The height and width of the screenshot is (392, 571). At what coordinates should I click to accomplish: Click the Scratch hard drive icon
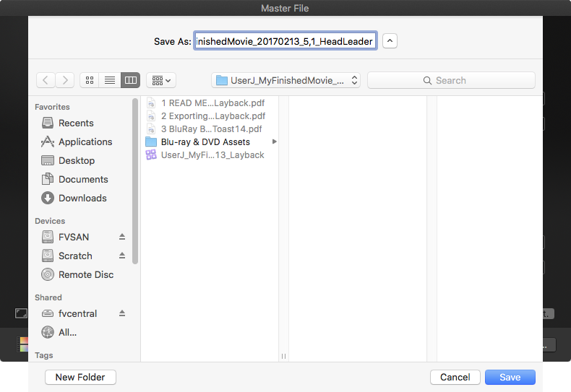click(x=47, y=256)
